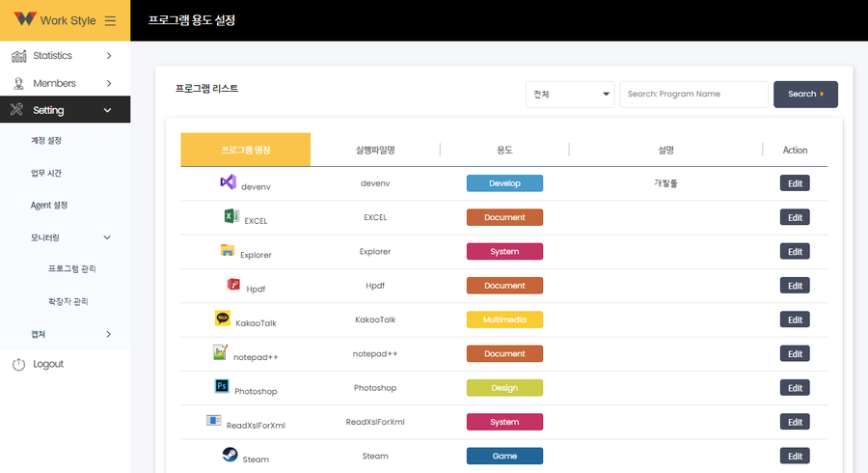Edit the KakaoTalk row

[795, 320]
